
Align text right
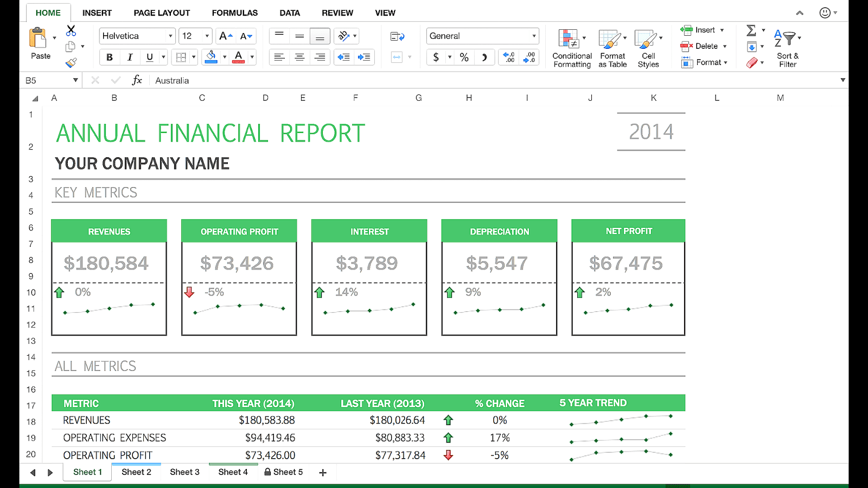tap(320, 57)
